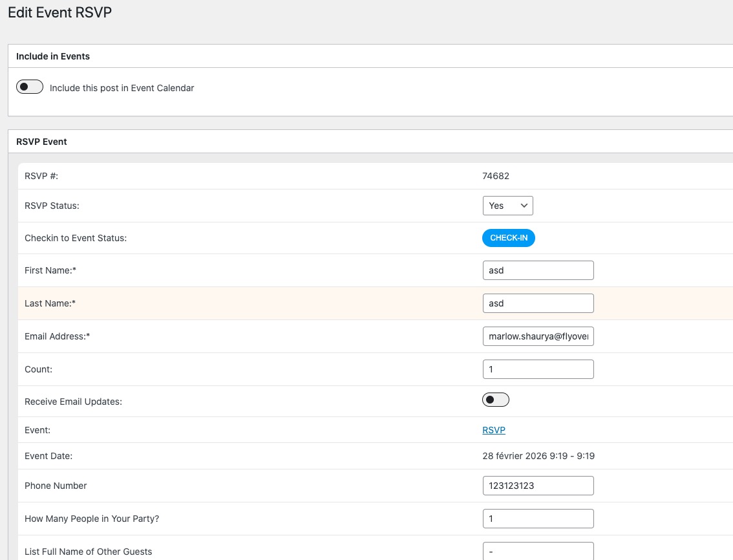Click the Checkin to Event Status label
Viewport: 733px width, 560px height.
(x=76, y=238)
